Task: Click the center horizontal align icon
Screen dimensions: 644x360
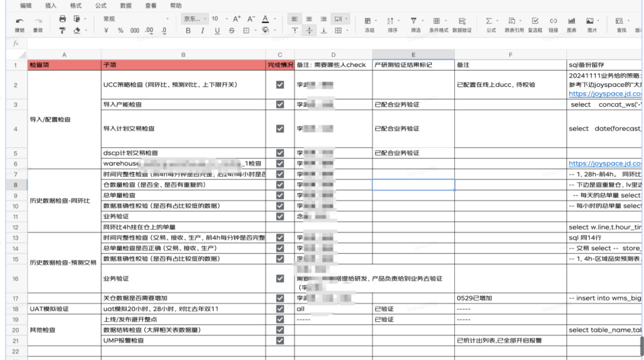Action: (x=309, y=19)
